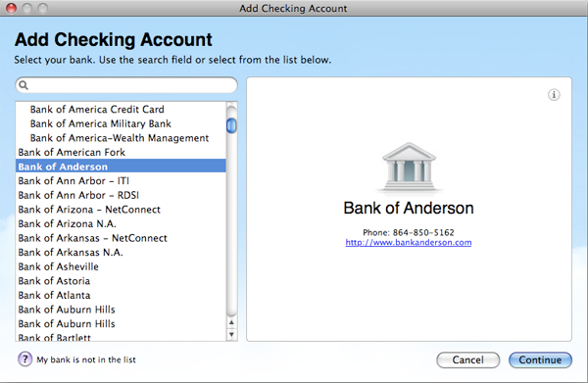
Task: Select Bank of Arizona - NetConnect
Action: (121, 209)
